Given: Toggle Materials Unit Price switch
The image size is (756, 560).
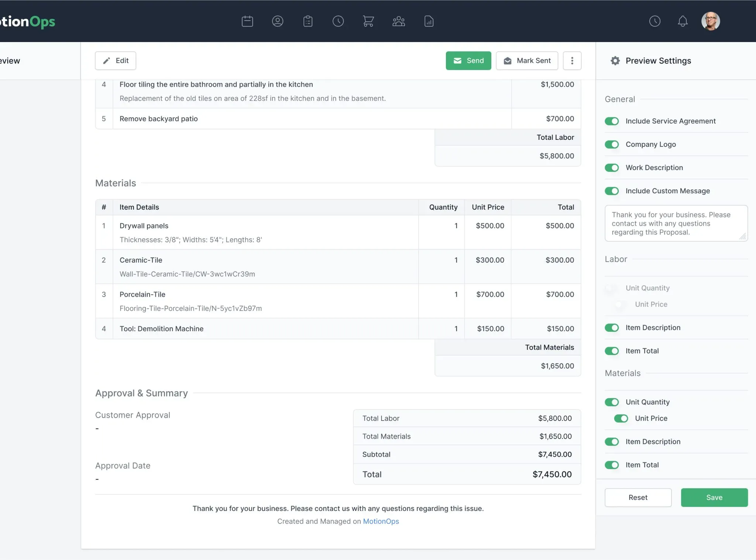Looking at the screenshot, I should [621, 418].
